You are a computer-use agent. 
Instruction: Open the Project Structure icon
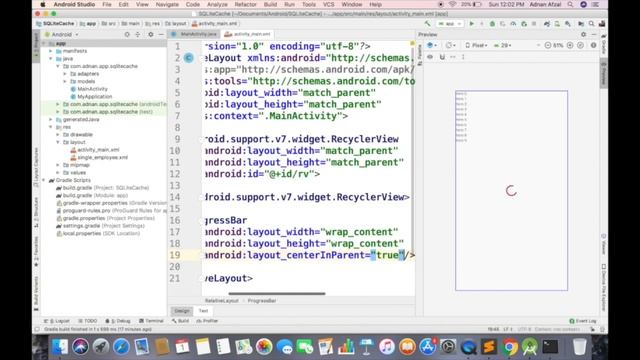point(581,24)
